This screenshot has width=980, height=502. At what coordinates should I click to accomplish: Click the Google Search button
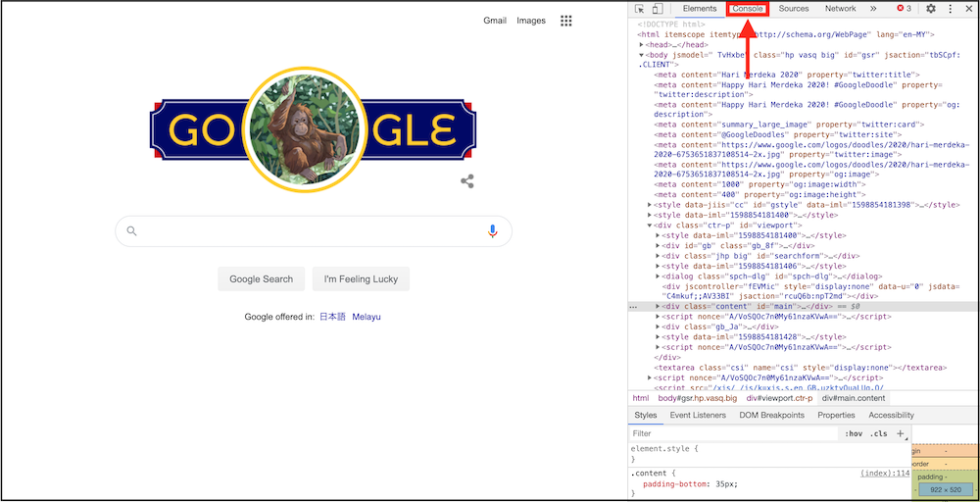click(x=262, y=278)
